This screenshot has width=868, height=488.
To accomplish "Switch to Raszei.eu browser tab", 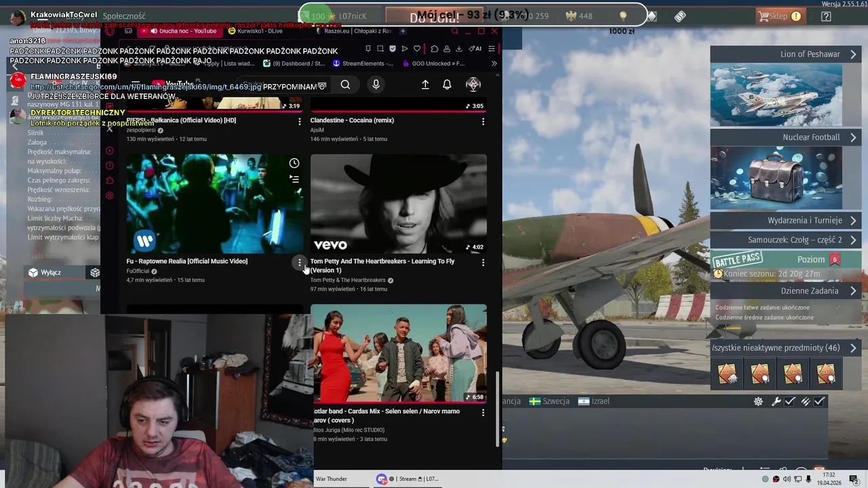I will click(x=354, y=31).
